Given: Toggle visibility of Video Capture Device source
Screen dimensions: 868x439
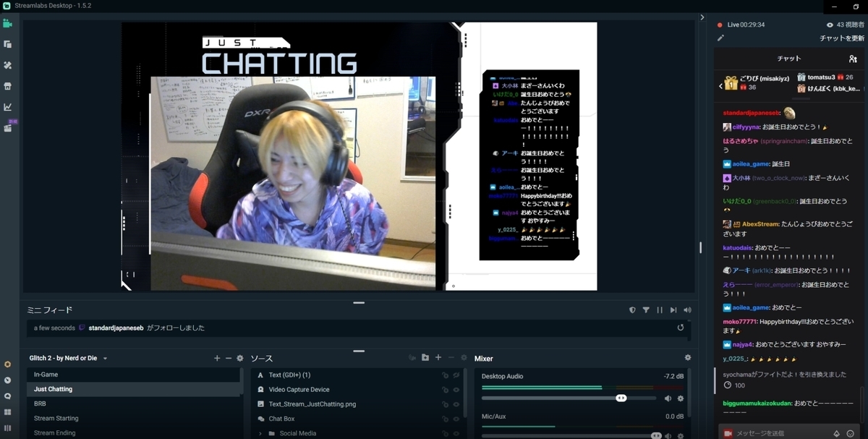Looking at the screenshot, I should [x=456, y=389].
